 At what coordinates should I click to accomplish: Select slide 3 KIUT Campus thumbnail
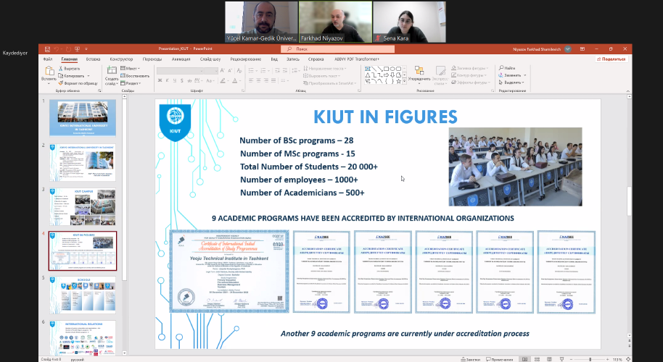82,207
